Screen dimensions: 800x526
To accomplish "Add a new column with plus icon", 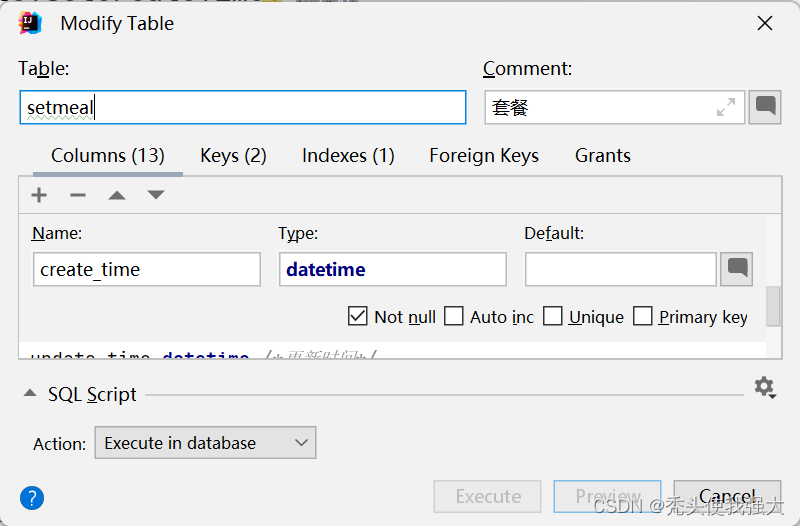I will pos(39,195).
